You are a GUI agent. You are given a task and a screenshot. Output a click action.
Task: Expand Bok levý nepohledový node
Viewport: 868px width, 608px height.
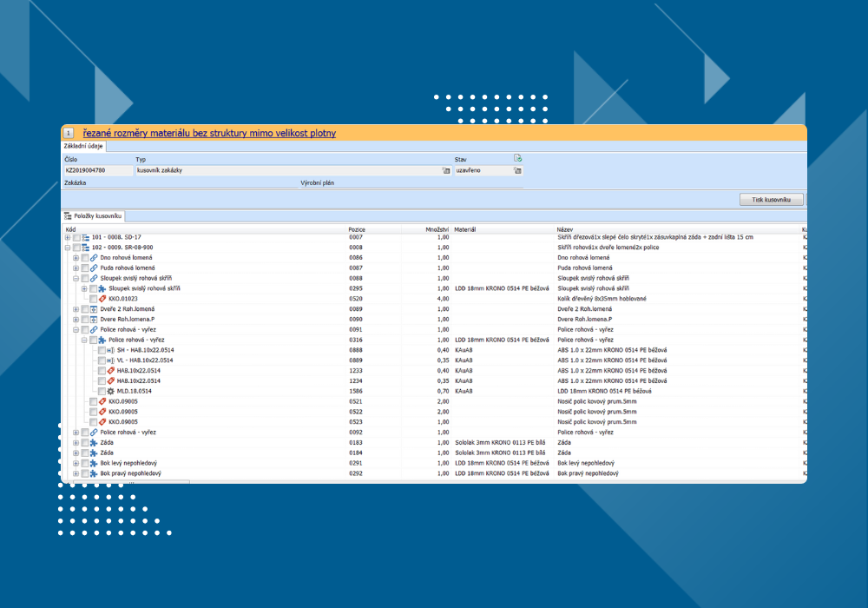[x=76, y=464]
